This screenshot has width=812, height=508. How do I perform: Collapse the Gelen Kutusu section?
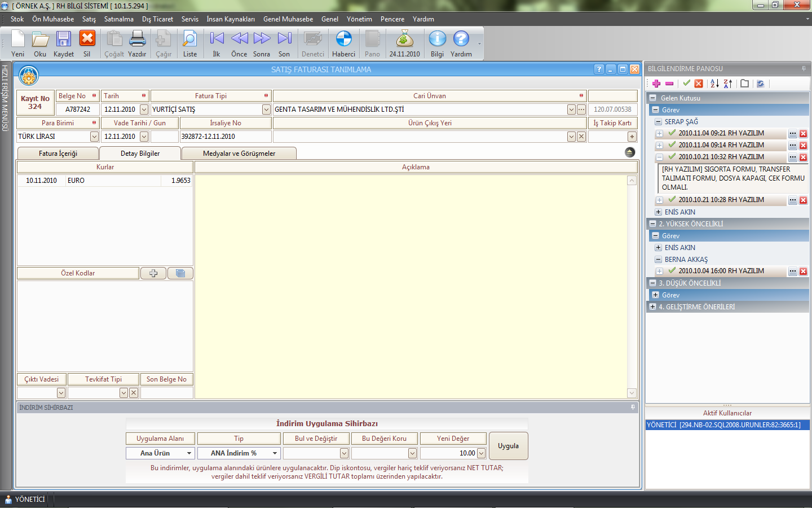click(x=653, y=98)
